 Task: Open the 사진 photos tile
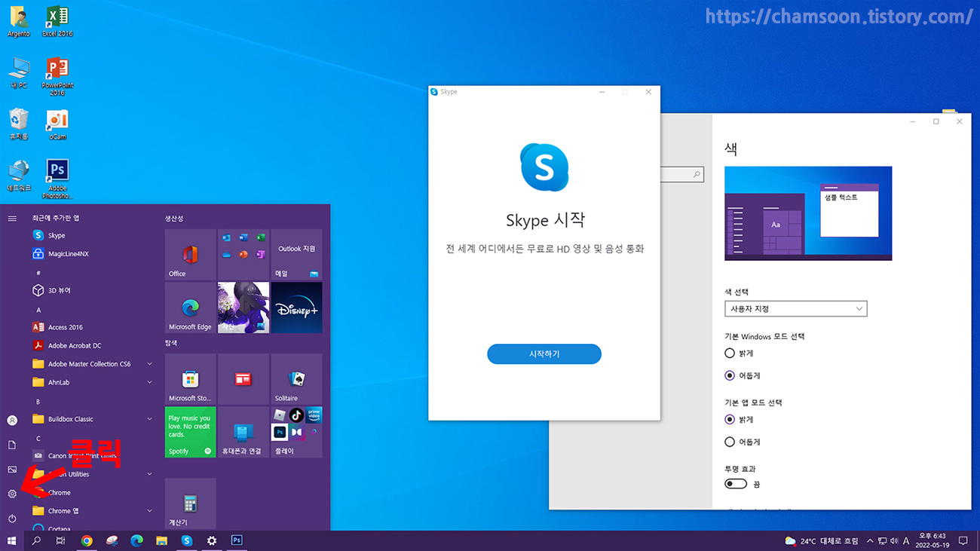coord(243,308)
